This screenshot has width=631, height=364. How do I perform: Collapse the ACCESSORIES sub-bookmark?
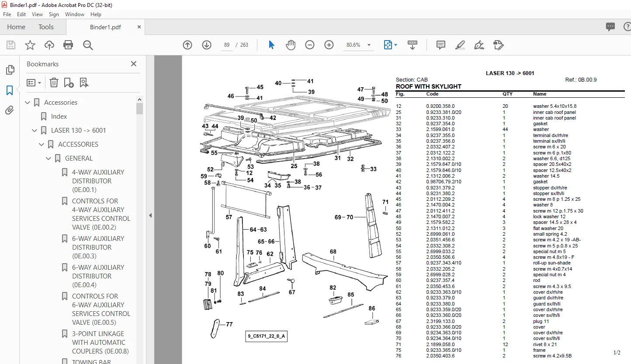pyautogui.click(x=42, y=144)
